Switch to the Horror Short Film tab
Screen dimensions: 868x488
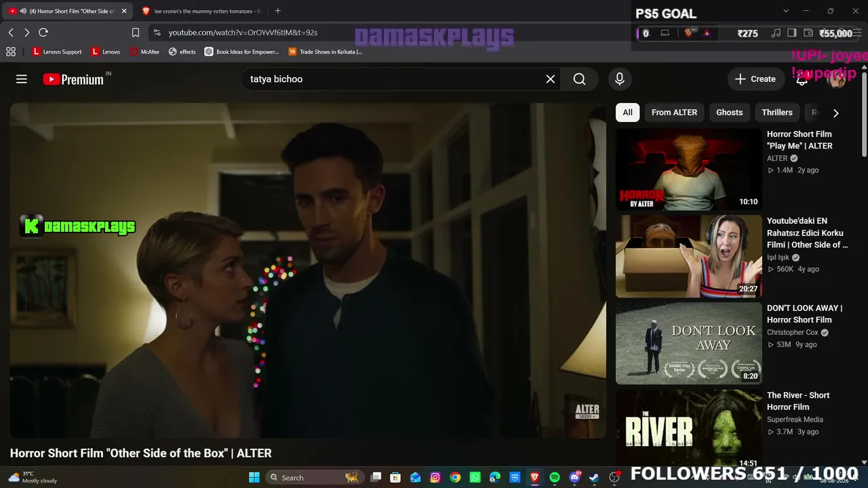point(68,11)
